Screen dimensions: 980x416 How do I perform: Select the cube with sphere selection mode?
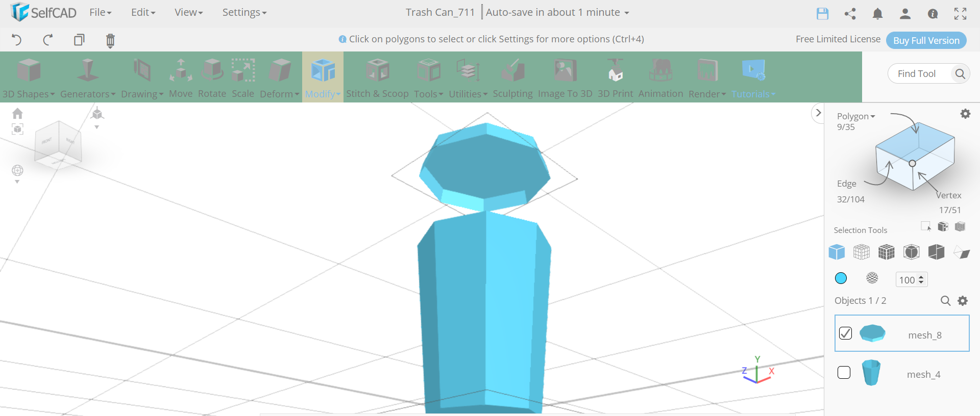[912, 252]
